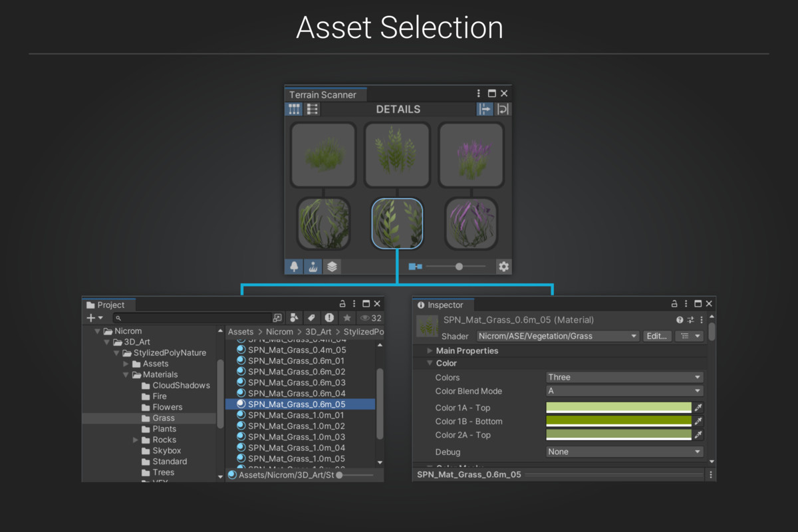Select the leafy fern detail thumbnail
Viewport: 798px width, 532px height.
pyautogui.click(x=397, y=154)
